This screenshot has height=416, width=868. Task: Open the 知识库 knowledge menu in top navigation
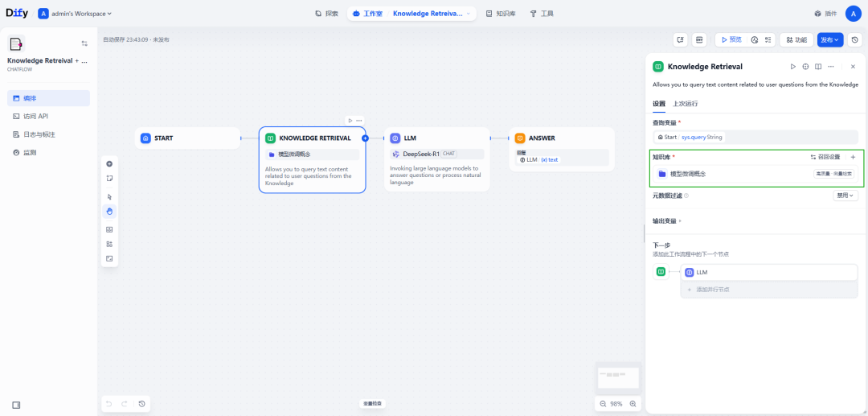(x=500, y=14)
